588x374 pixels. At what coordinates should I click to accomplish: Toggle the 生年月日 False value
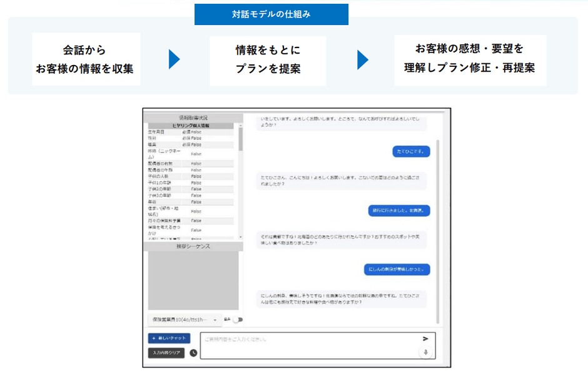[198, 131]
